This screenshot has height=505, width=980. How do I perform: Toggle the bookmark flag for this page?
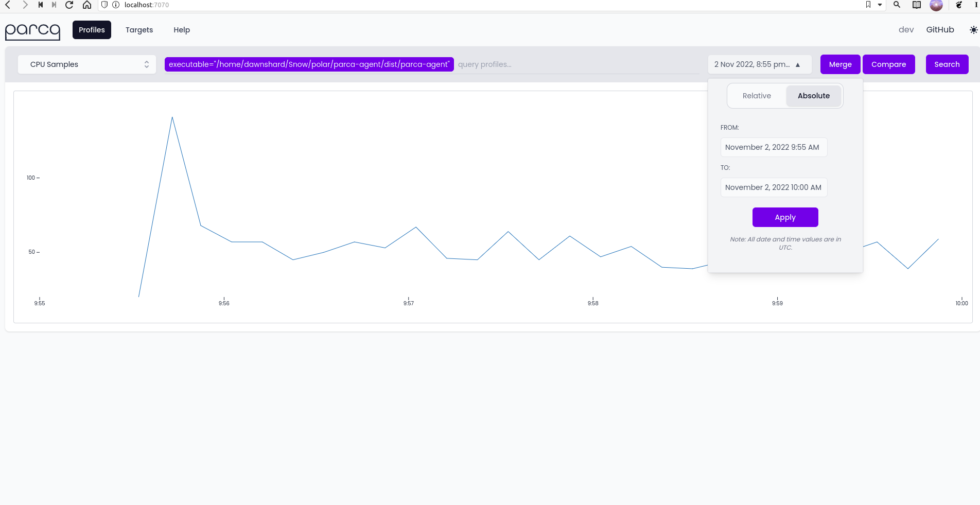point(868,5)
